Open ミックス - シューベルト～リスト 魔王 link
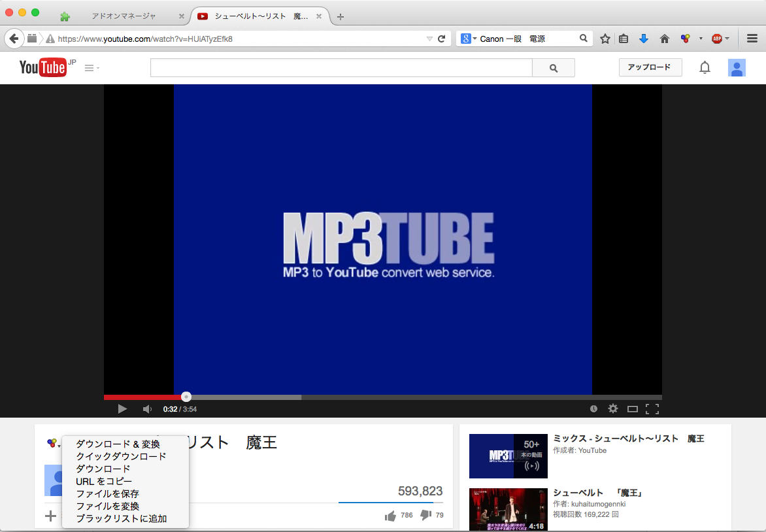766x532 pixels. coord(629,439)
